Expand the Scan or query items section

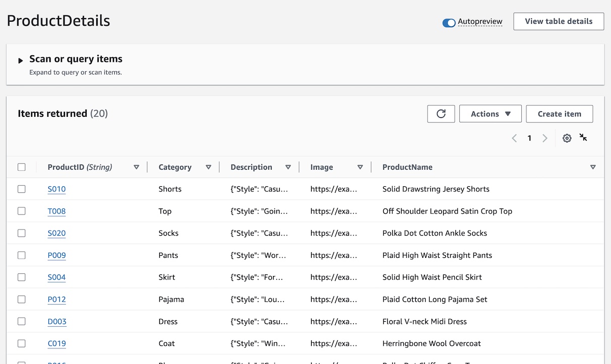click(x=21, y=60)
